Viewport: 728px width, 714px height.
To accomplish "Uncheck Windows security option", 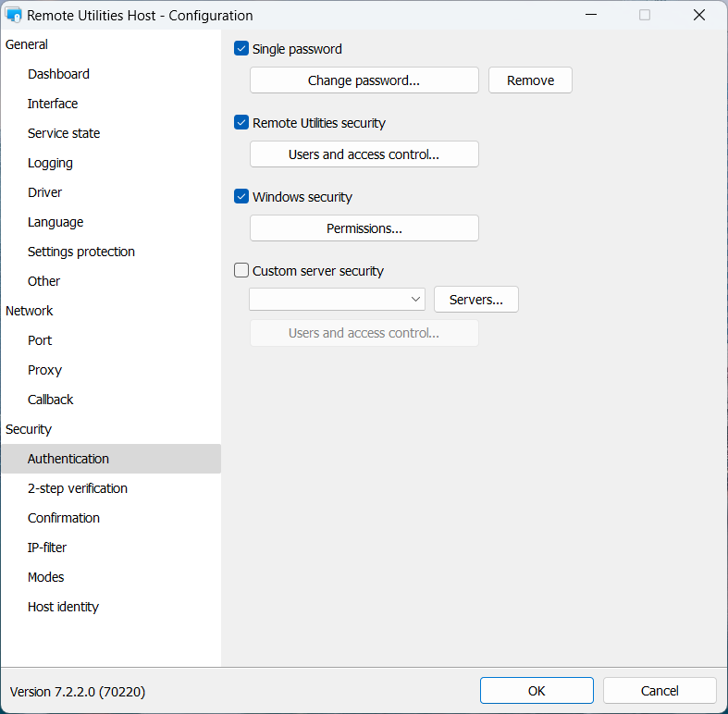I will (x=242, y=197).
